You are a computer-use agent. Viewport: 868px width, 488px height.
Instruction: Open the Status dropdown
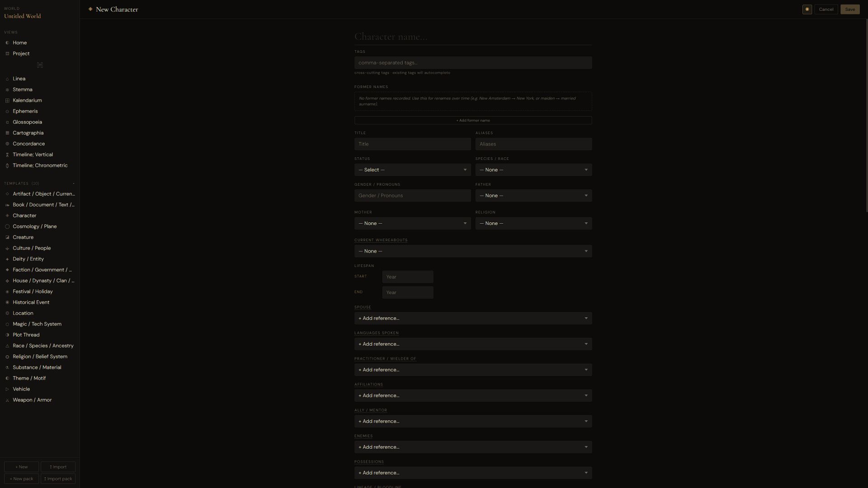click(412, 170)
